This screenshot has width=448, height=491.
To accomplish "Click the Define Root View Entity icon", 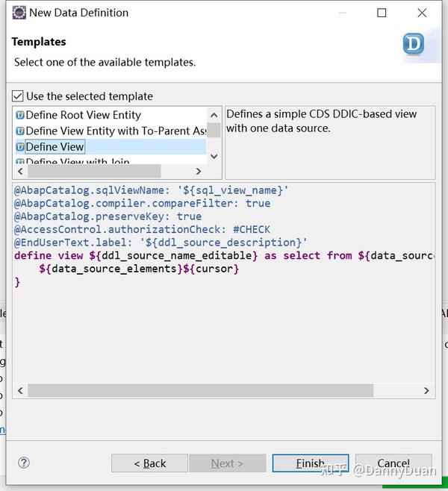I will coord(20,115).
